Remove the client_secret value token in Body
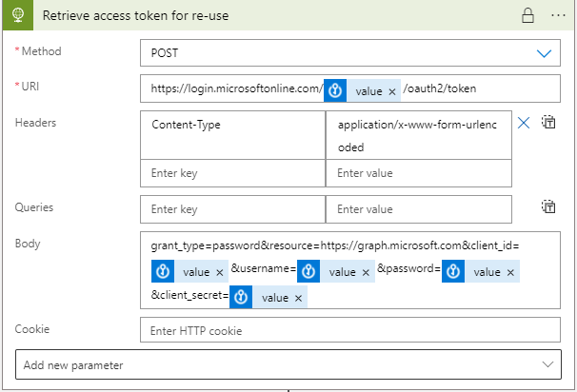577x392 pixels. pos(299,298)
